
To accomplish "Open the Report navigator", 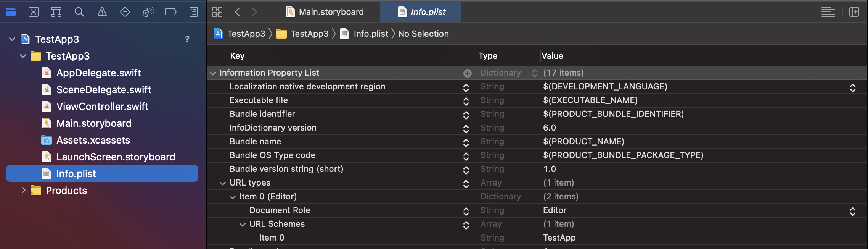I will 194,12.
